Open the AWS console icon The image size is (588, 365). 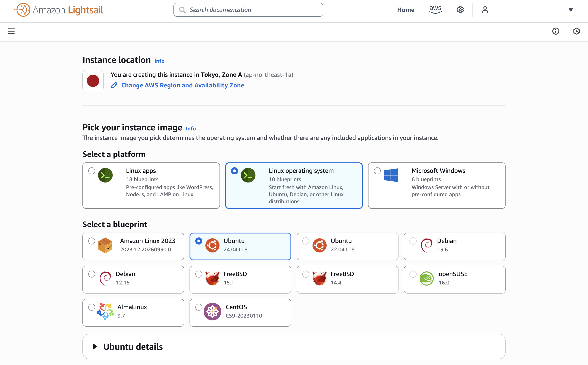435,10
